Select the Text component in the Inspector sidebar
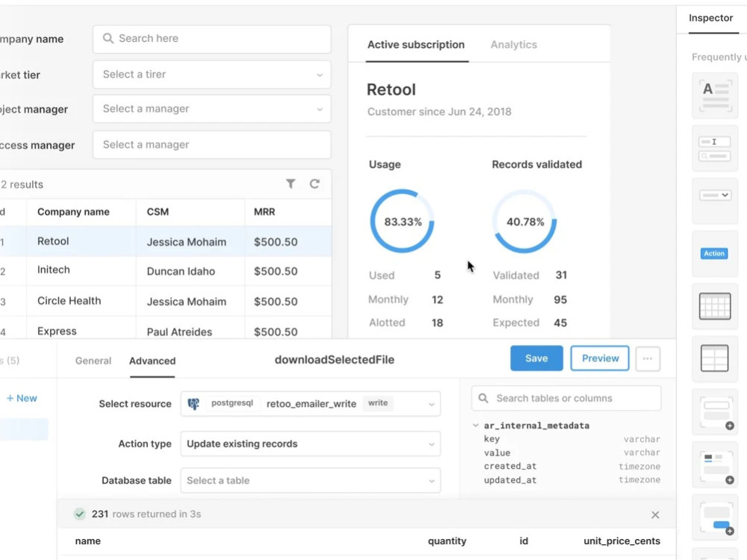This screenshot has height=560, width=747. click(x=714, y=95)
